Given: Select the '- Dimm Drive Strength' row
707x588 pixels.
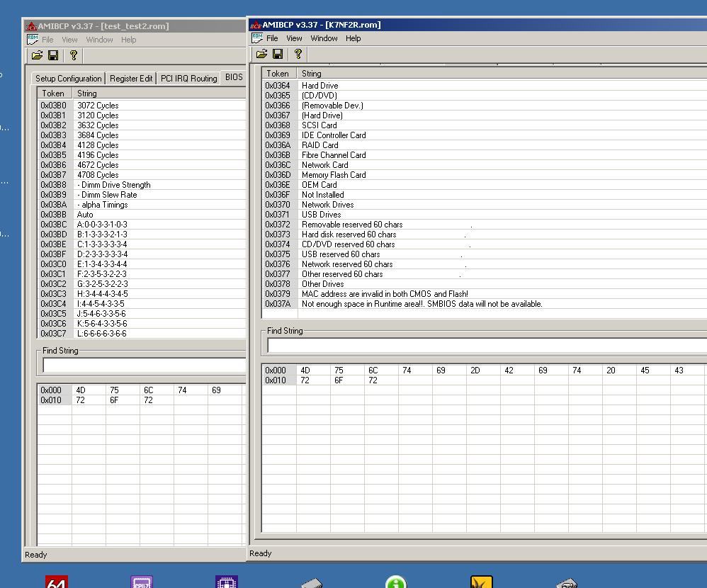Looking at the screenshot, I should click(x=142, y=185).
